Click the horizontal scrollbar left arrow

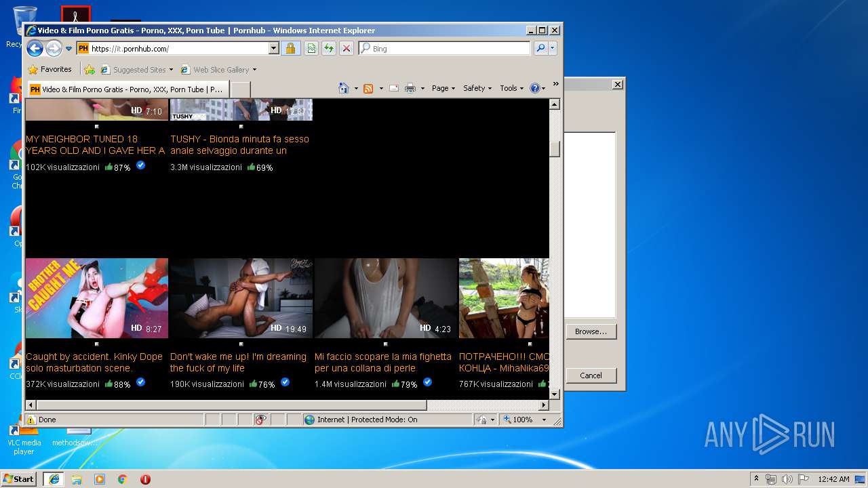pyautogui.click(x=31, y=405)
